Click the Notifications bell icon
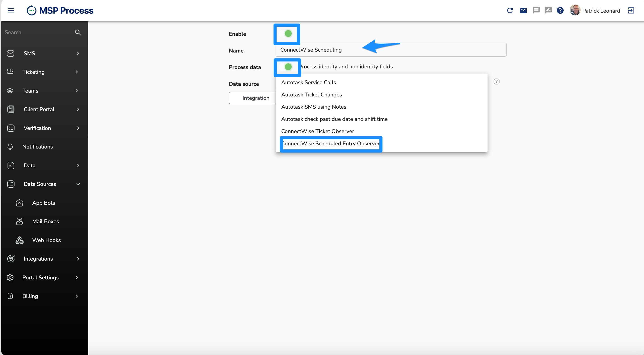 10,147
